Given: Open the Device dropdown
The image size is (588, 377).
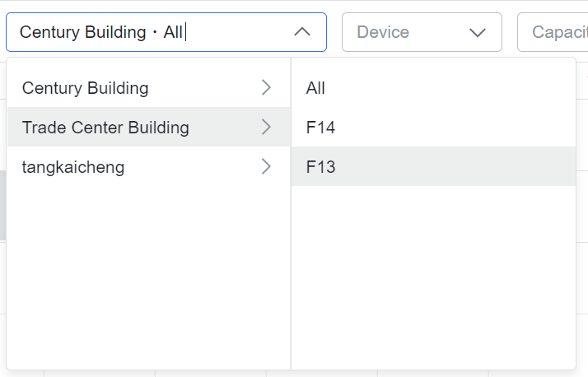Looking at the screenshot, I should point(421,32).
